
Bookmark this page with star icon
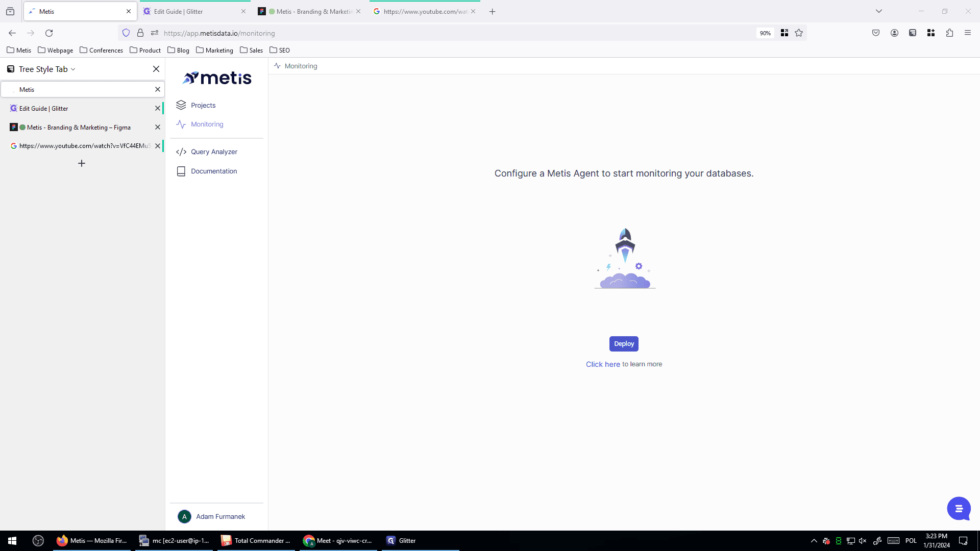pos(799,33)
